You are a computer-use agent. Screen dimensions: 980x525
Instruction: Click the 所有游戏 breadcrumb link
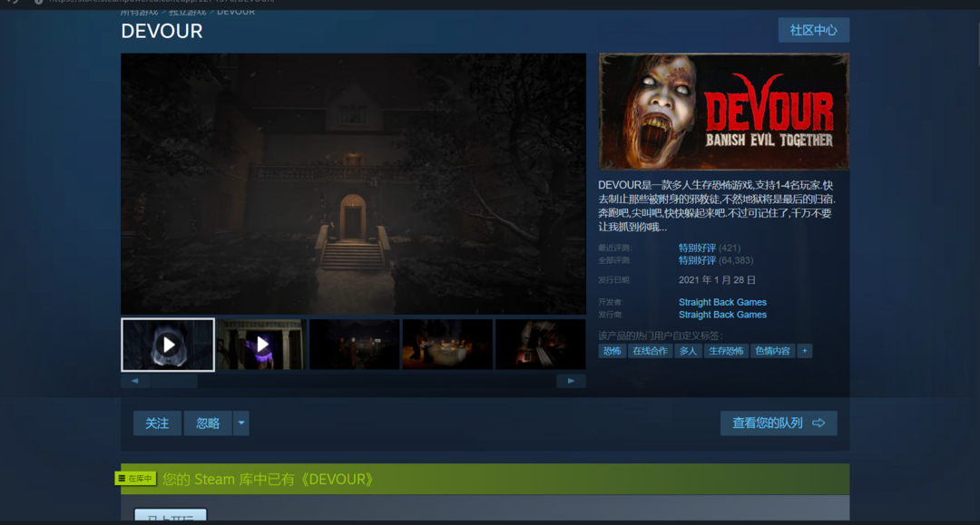(140, 12)
